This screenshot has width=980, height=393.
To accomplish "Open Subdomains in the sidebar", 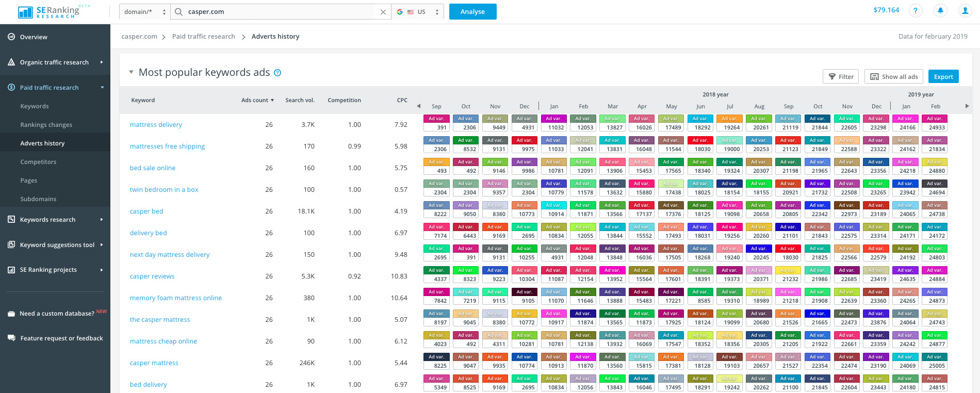I will pos(38,199).
